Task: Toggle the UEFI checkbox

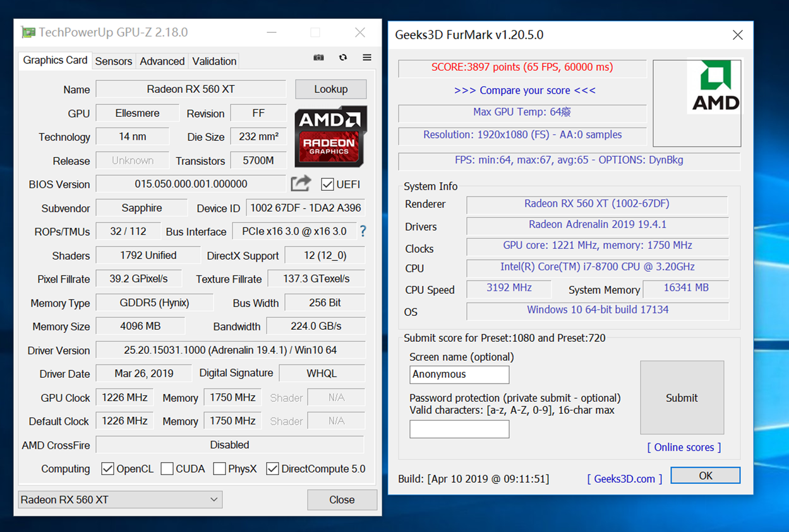Action: coord(327,184)
